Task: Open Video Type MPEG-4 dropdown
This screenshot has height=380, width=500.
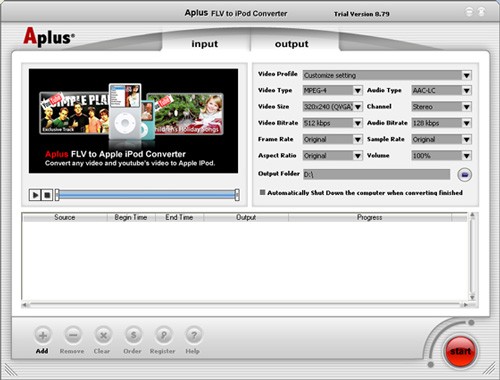Action: (332, 90)
